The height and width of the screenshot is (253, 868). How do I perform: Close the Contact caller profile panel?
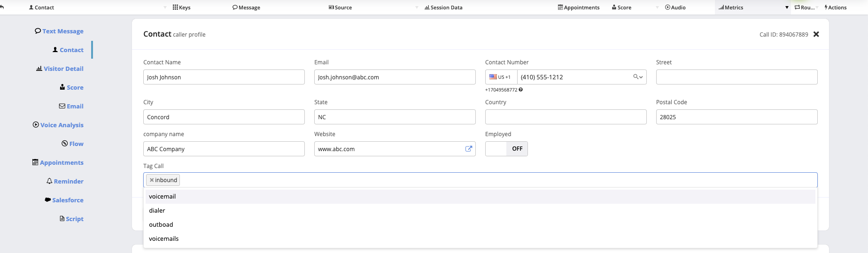816,34
